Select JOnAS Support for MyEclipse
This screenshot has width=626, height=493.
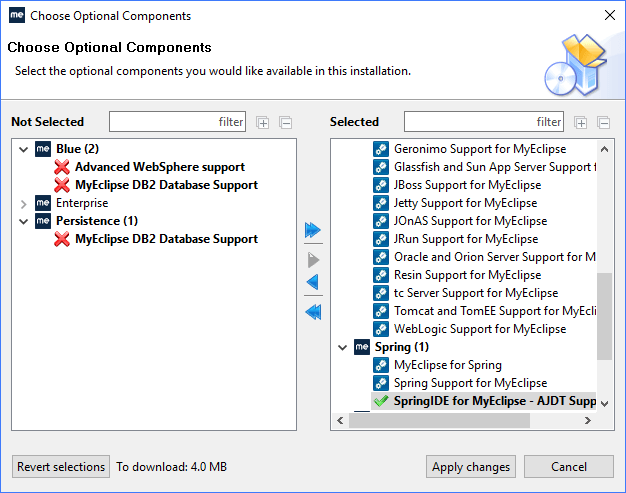coord(471,221)
